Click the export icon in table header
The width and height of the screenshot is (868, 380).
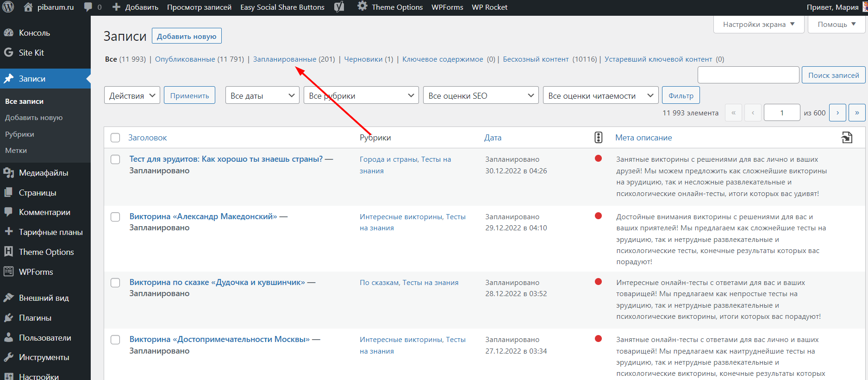[x=847, y=138]
